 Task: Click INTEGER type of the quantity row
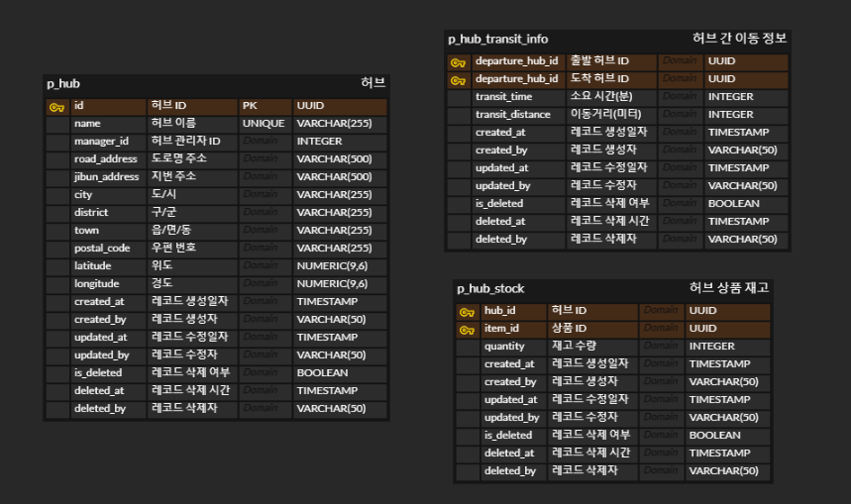[728, 347]
